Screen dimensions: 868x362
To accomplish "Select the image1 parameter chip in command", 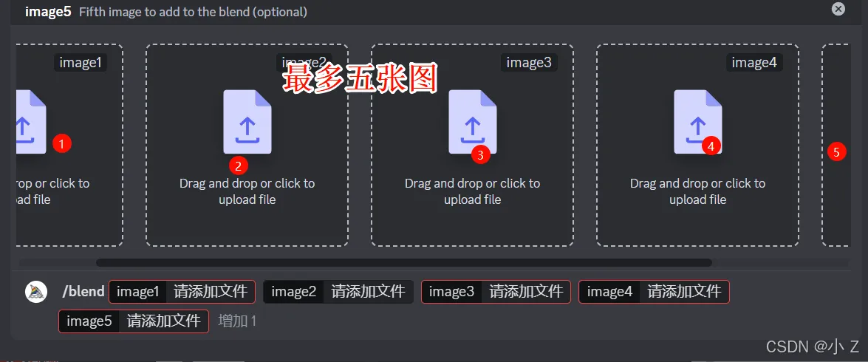I will (182, 292).
